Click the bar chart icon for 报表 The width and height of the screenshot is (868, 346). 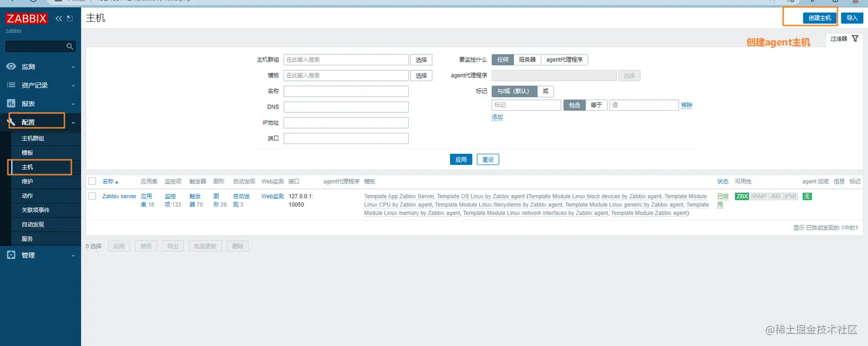pyautogui.click(x=11, y=103)
